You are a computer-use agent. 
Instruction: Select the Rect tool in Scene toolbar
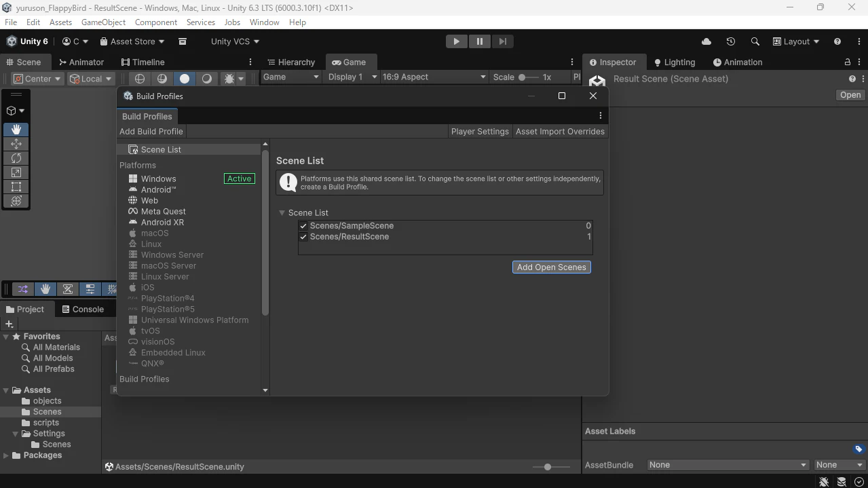coord(16,187)
